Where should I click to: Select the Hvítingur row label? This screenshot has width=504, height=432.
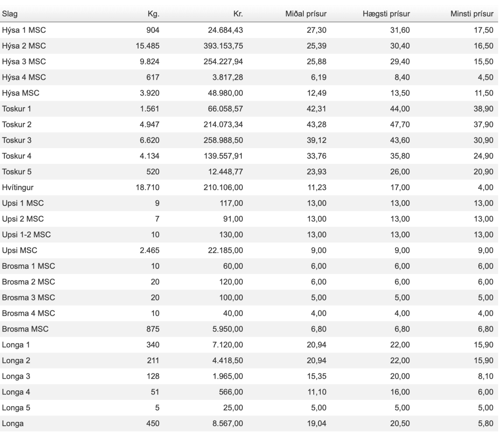[x=17, y=188]
